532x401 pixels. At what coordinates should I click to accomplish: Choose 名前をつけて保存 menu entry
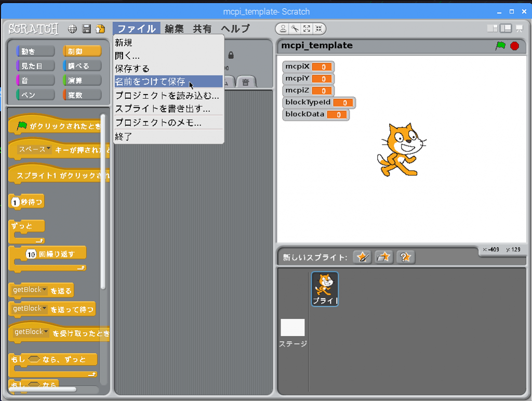coord(169,82)
